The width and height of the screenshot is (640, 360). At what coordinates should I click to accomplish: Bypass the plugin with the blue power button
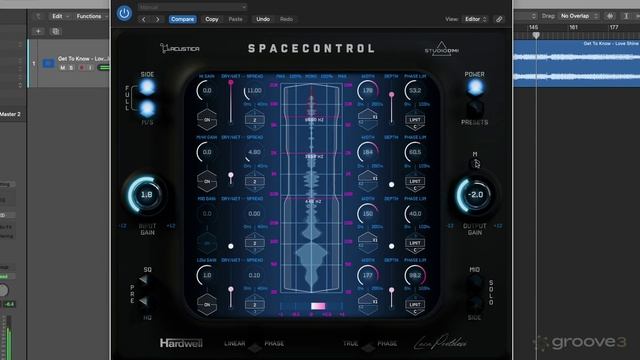(124, 13)
